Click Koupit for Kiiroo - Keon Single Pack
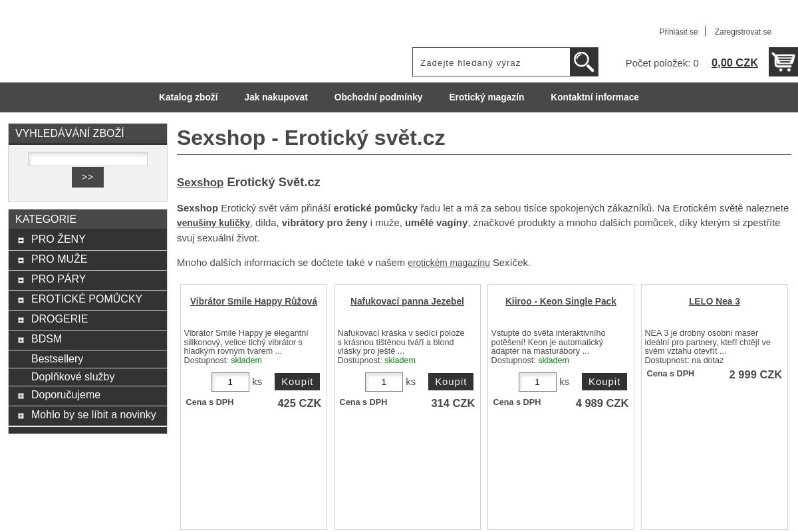 pos(604,382)
